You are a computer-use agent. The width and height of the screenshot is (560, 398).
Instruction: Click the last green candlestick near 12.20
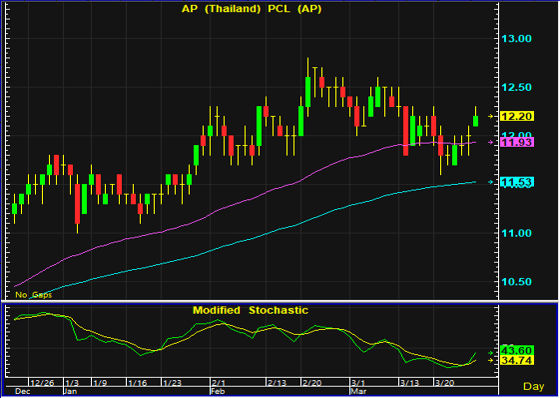(x=475, y=121)
